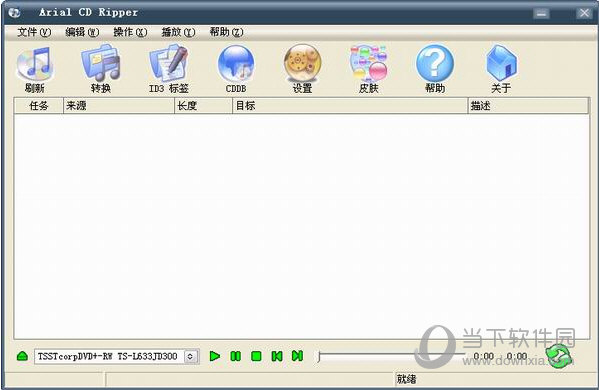599x390 pixels.
Task: Open the 皮肤 (Skin) bubbles icon
Action: [369, 63]
